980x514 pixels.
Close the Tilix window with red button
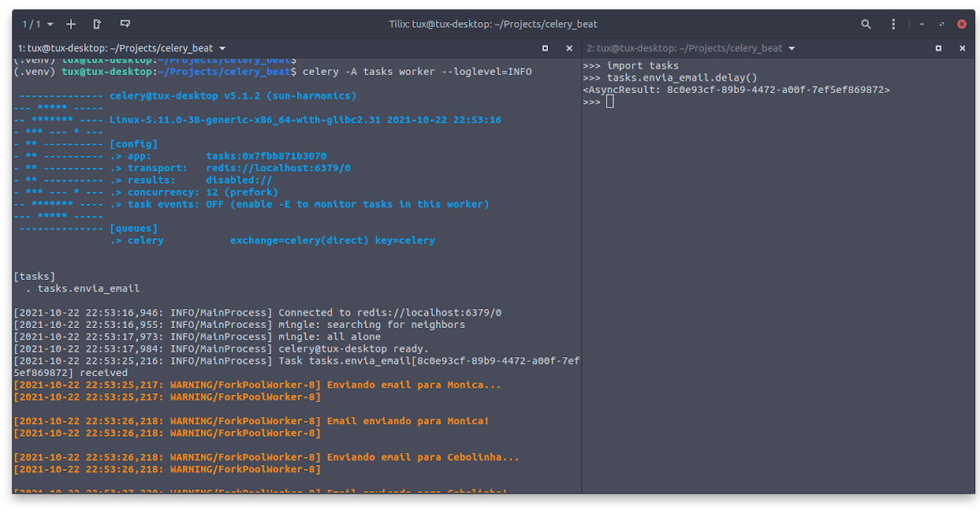(961, 24)
